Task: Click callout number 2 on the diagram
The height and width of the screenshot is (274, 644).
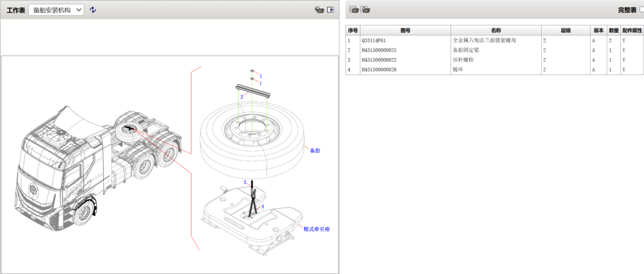Action: [241, 97]
